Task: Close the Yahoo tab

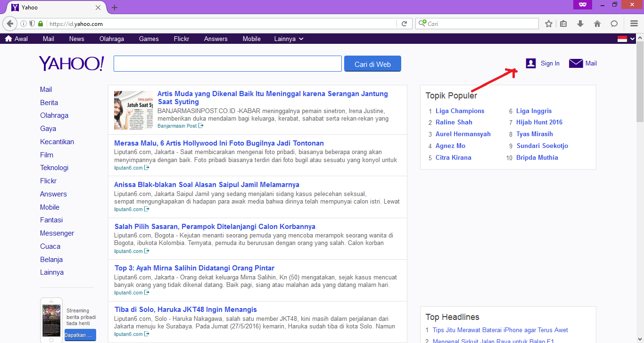Action: tap(98, 8)
